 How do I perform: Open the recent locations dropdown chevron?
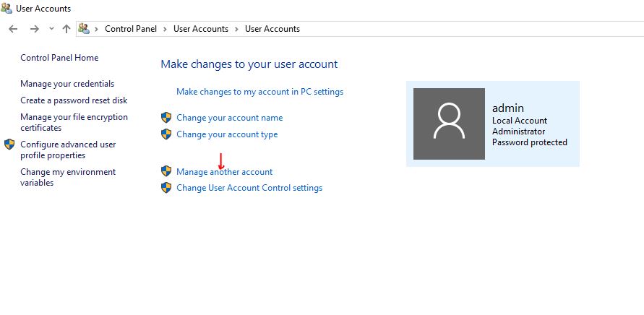(x=51, y=29)
